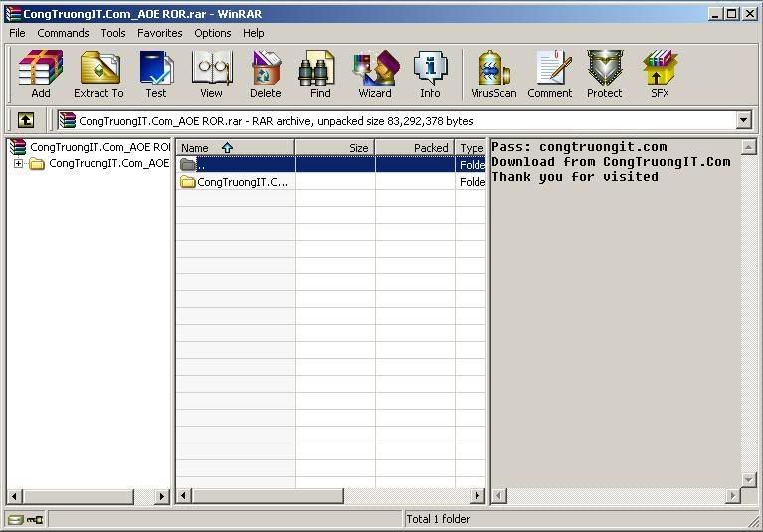Show archive Info
Image resolution: width=763 pixels, height=532 pixels.
point(430,74)
